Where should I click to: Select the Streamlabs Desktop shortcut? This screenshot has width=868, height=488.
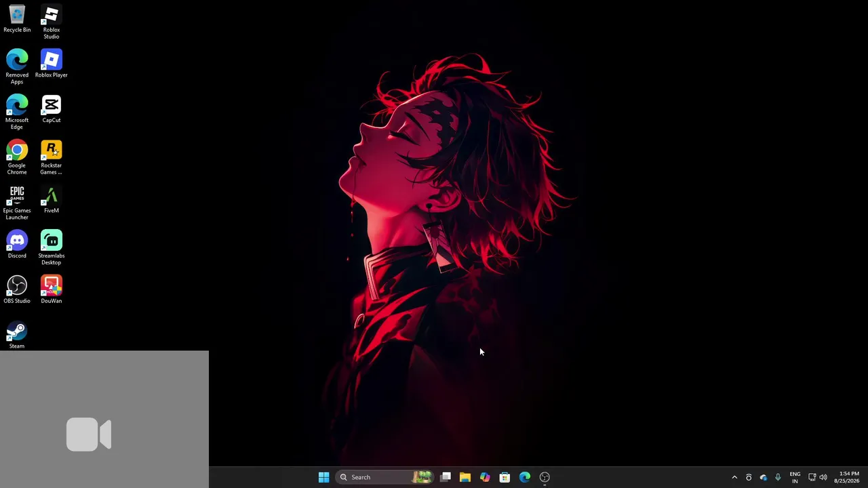click(x=52, y=248)
